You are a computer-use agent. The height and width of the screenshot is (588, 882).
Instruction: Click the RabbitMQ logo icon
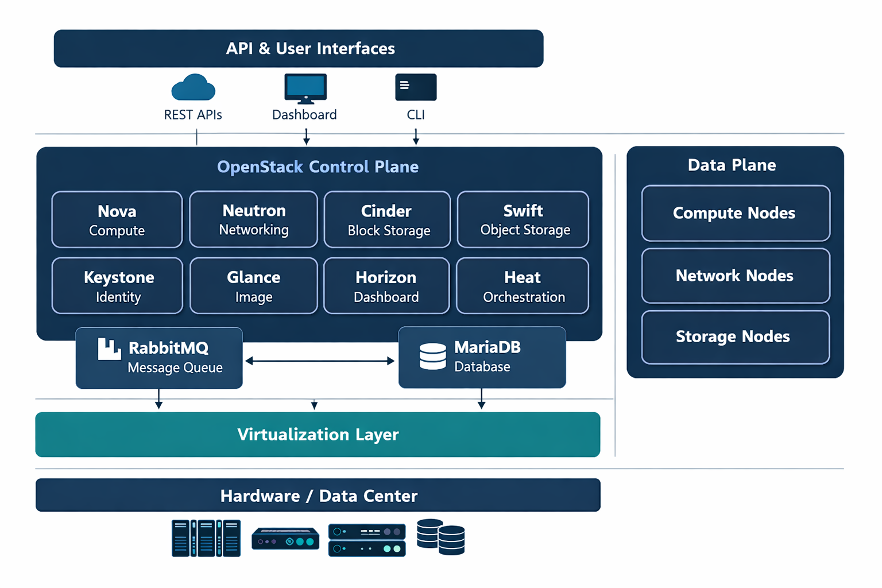109,349
